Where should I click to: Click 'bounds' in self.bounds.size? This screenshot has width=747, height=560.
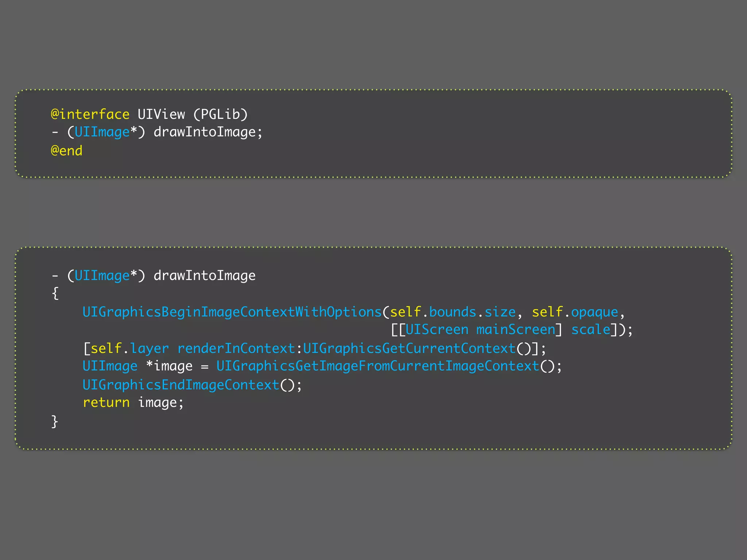click(x=453, y=312)
